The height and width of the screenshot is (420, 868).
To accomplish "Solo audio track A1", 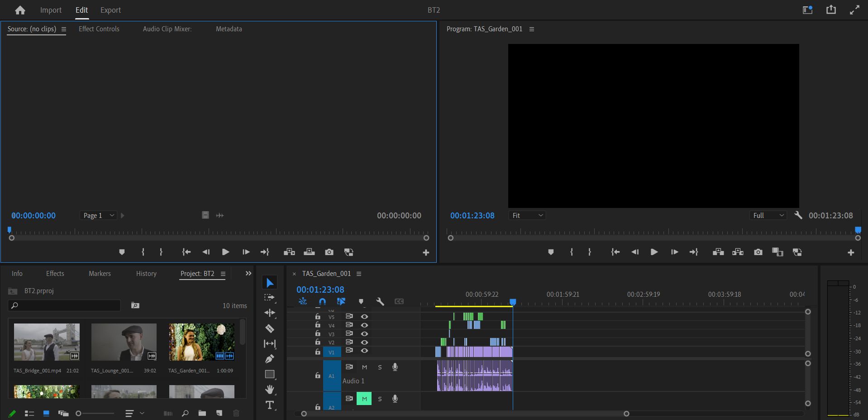I will pyautogui.click(x=380, y=367).
